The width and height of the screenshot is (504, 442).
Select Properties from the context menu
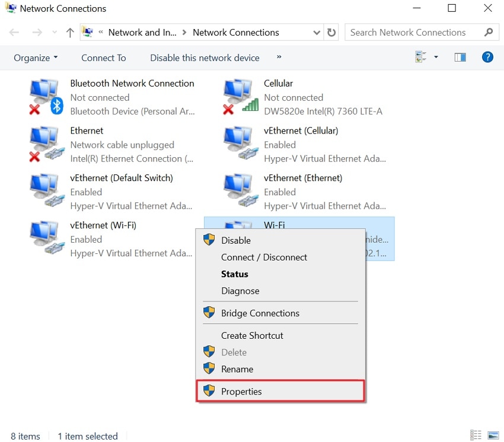tap(241, 391)
